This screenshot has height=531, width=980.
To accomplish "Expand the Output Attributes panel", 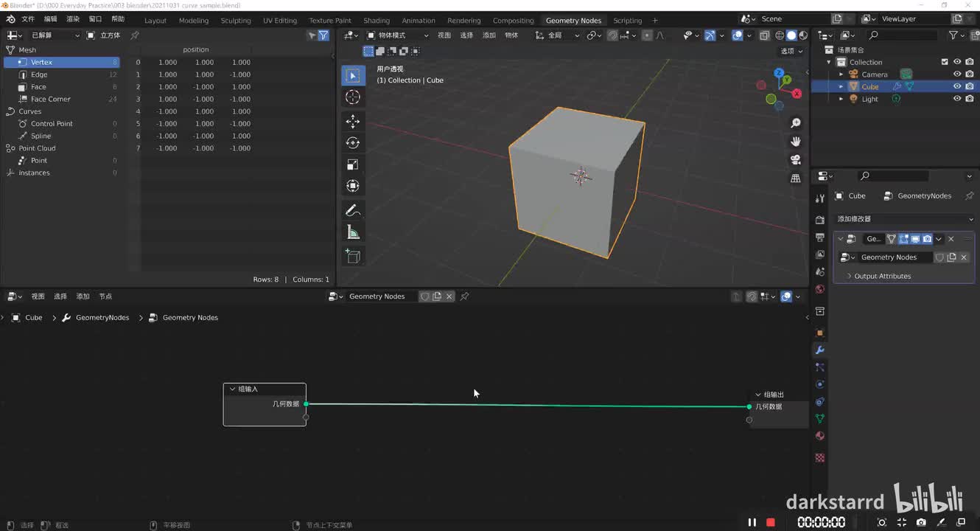I will click(882, 276).
